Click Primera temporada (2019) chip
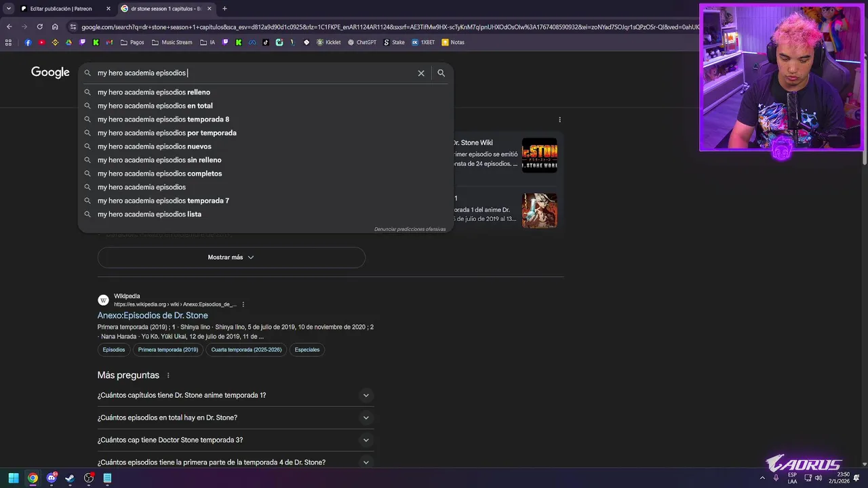Image resolution: width=868 pixels, height=488 pixels. coord(168,350)
